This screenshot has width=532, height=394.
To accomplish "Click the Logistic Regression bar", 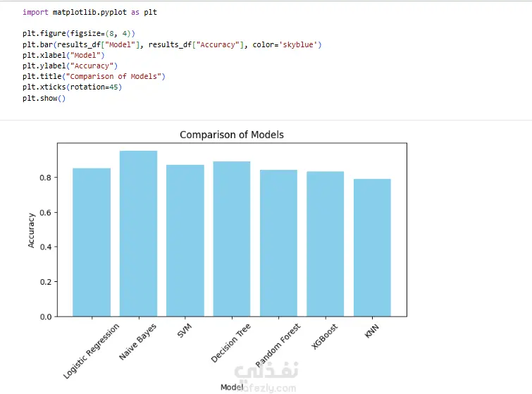I will click(x=92, y=242).
